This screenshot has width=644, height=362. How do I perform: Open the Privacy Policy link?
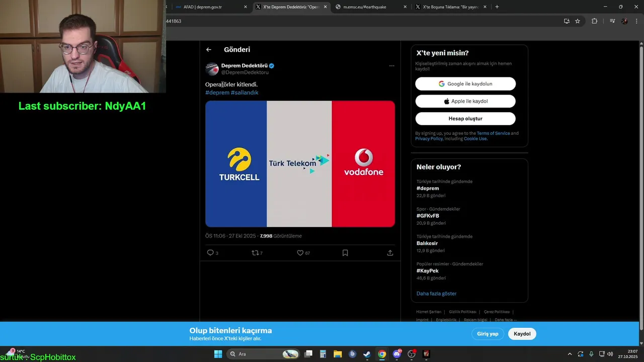(429, 139)
